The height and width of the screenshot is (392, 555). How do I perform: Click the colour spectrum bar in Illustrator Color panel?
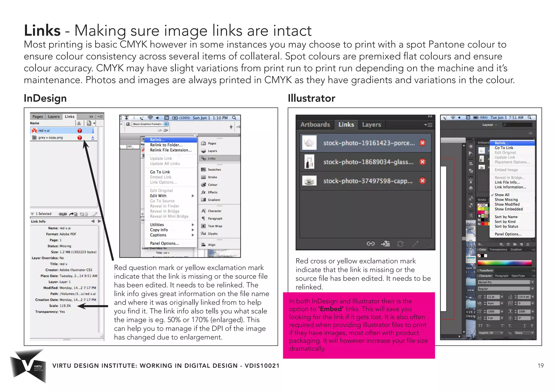coord(504,263)
